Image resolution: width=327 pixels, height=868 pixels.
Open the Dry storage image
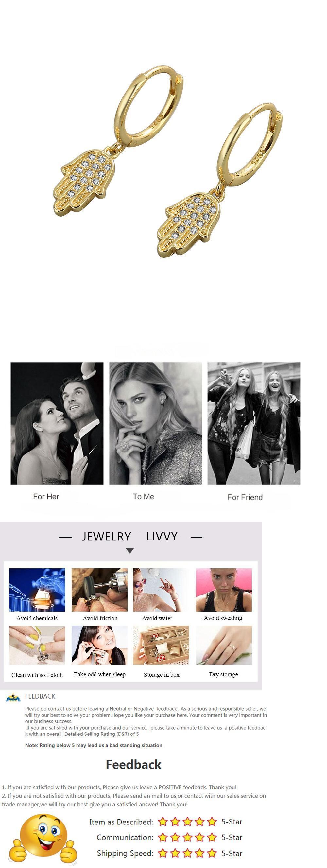click(x=224, y=645)
